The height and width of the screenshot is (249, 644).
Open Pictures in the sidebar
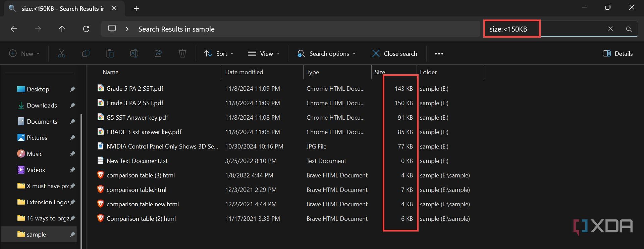(x=37, y=137)
